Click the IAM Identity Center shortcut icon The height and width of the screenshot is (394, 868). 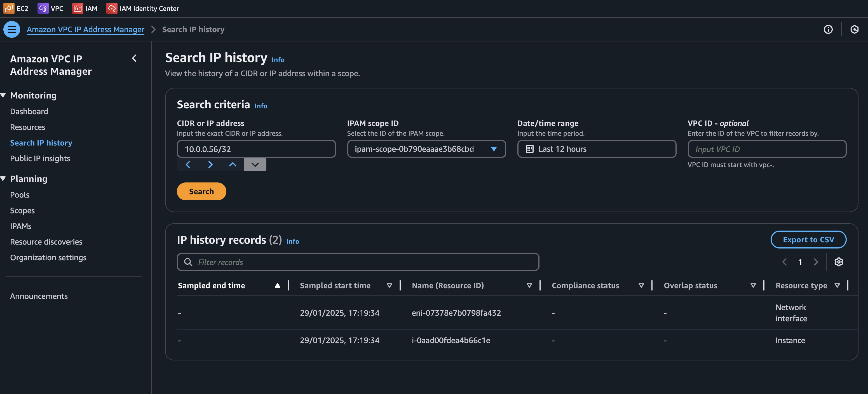tap(112, 8)
